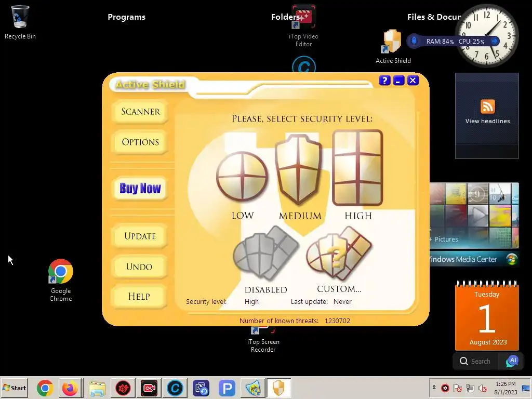Viewport: 532px width, 399px height.
Task: Click the question mark help button
Action: tap(384, 81)
